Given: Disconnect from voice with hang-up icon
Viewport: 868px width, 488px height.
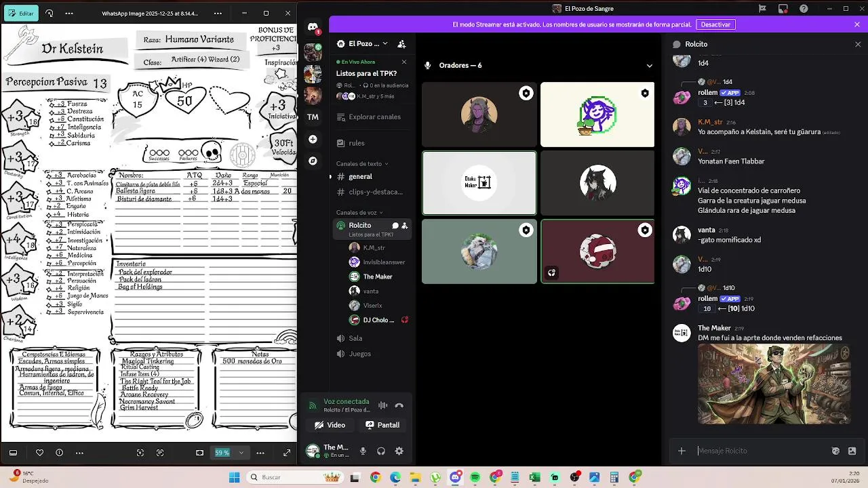Looking at the screenshot, I should click(x=399, y=405).
